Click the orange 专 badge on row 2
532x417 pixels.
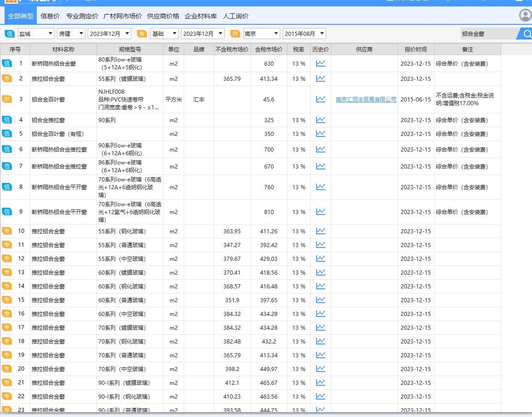pyautogui.click(x=7, y=79)
